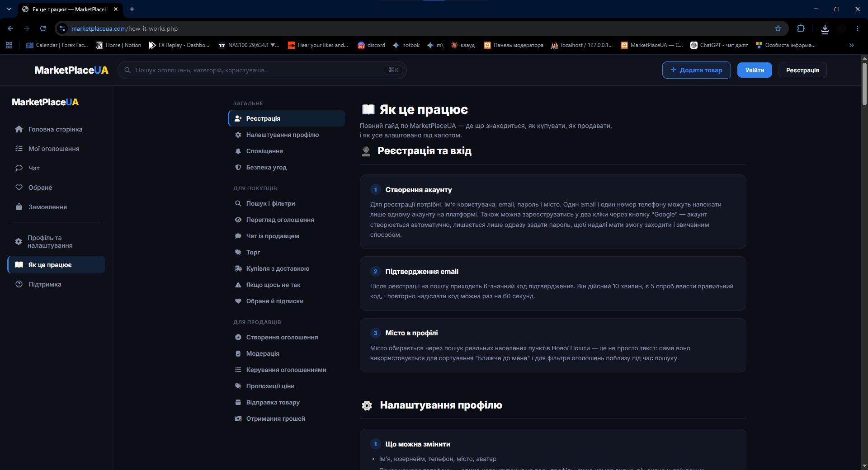Select the Сповіщення bell icon

coord(238,151)
